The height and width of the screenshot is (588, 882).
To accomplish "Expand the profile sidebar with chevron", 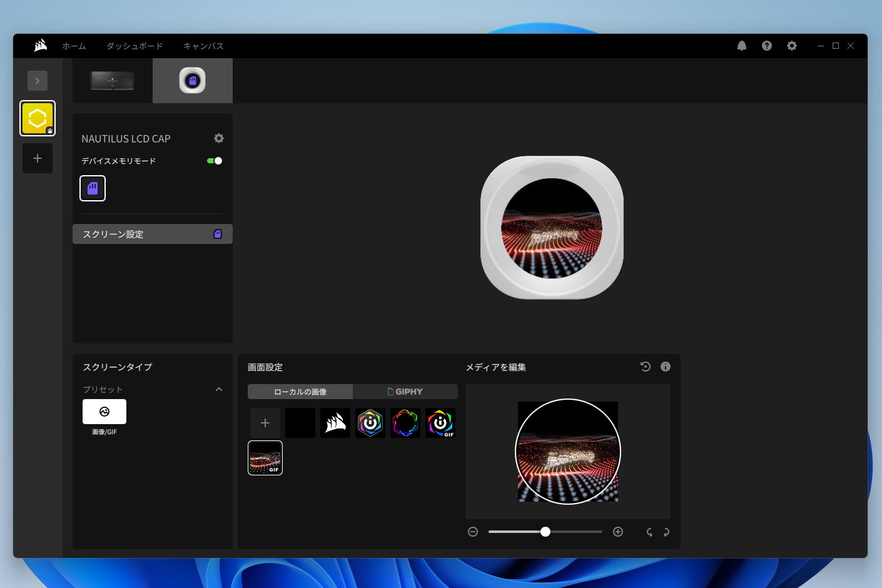I will coord(38,81).
